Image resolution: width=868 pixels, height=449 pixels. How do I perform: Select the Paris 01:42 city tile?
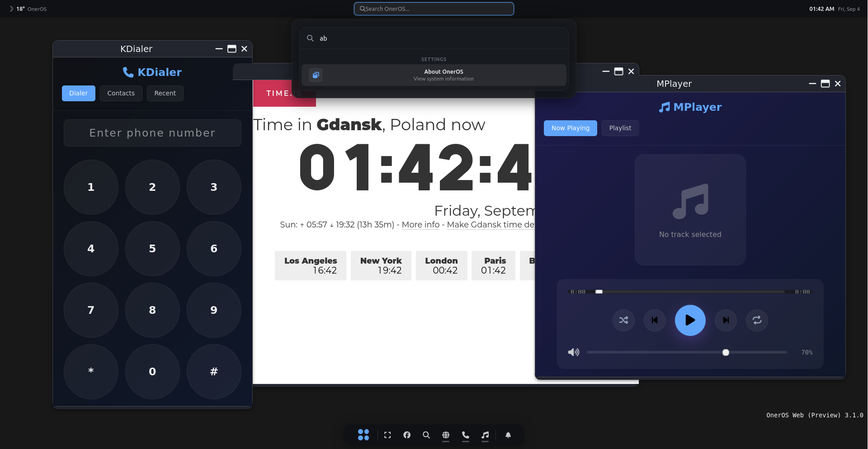point(493,266)
